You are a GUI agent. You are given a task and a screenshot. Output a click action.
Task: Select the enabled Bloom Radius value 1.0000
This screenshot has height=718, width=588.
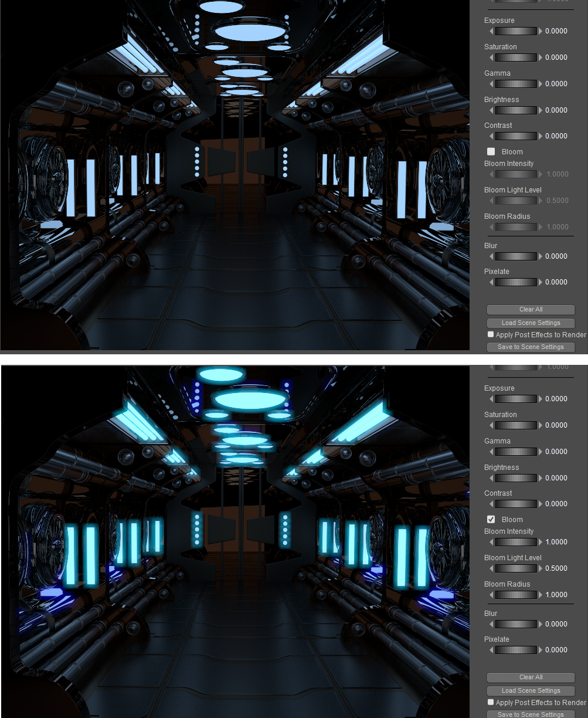(x=557, y=595)
